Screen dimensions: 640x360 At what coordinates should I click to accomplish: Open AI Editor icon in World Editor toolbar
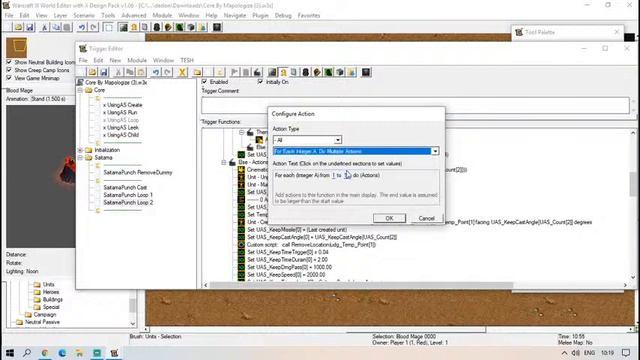click(x=180, y=27)
